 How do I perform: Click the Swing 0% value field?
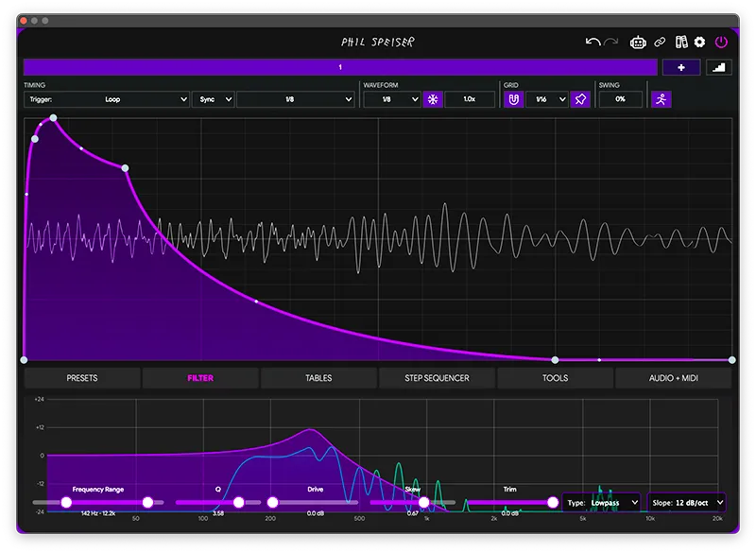coord(620,99)
